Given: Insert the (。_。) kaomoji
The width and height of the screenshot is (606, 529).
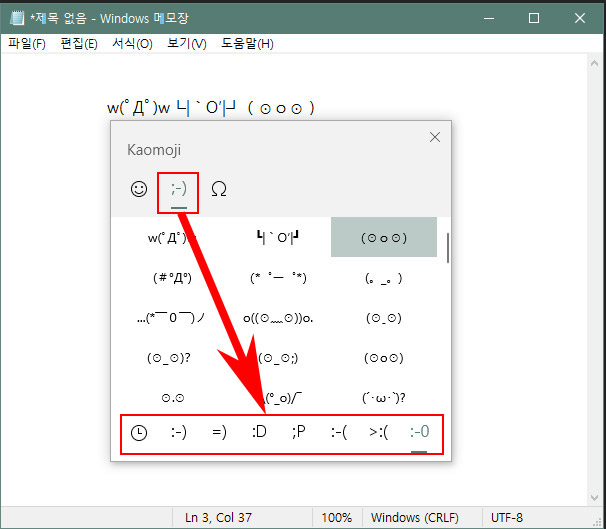Looking at the screenshot, I should point(384,279).
